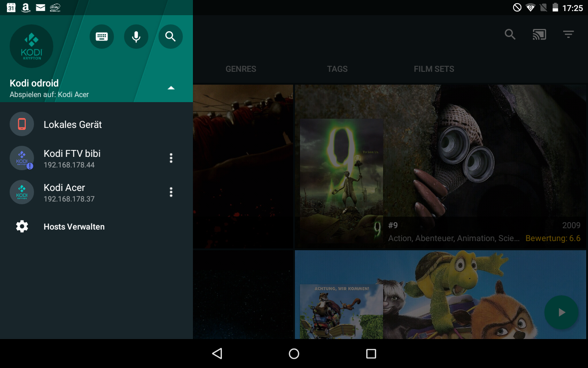The image size is (588, 368).
Task: Switch to the TAGS tab
Action: click(x=337, y=69)
